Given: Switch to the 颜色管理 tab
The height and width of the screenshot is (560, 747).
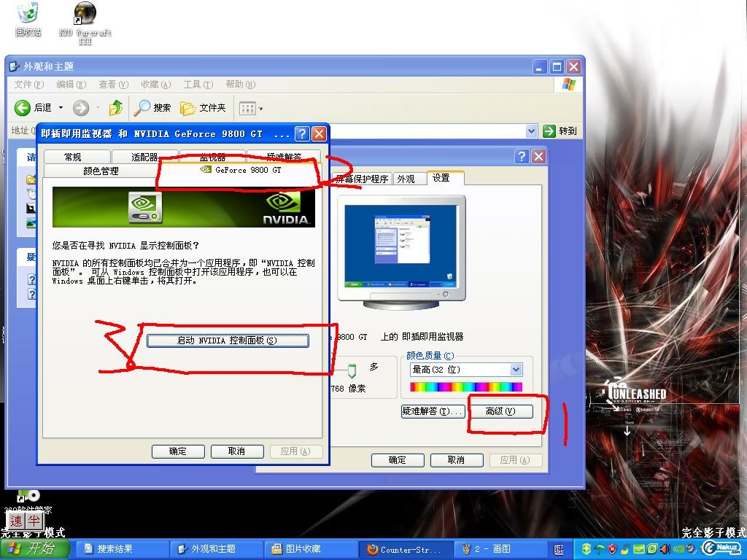Looking at the screenshot, I should 101,171.
